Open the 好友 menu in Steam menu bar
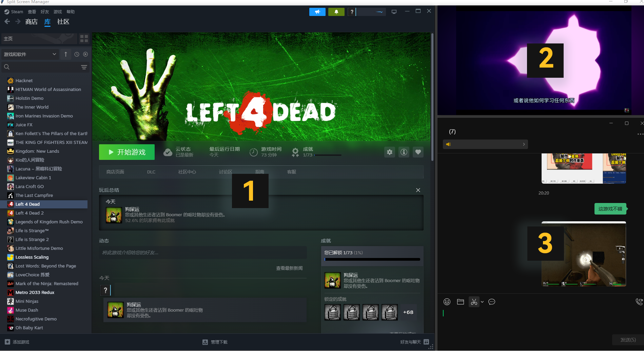Screen dimensions: 644x351 (x=44, y=11)
